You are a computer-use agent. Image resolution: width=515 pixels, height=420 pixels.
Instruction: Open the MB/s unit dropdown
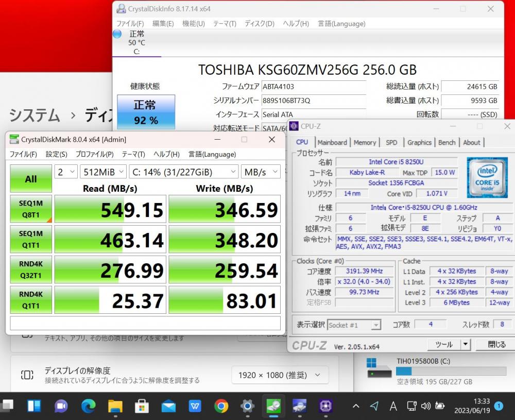tap(261, 172)
